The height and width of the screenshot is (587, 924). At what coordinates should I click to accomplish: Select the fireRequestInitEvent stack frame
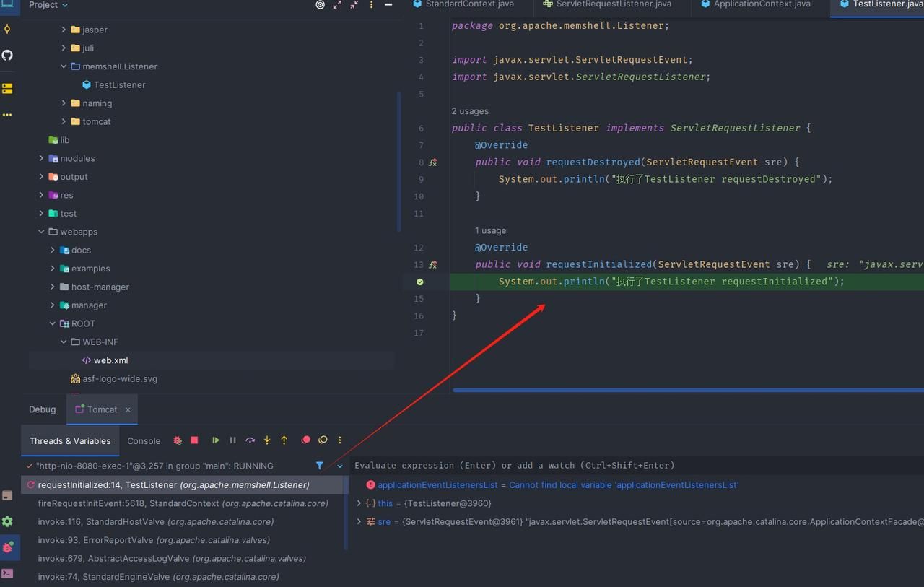tap(183, 503)
